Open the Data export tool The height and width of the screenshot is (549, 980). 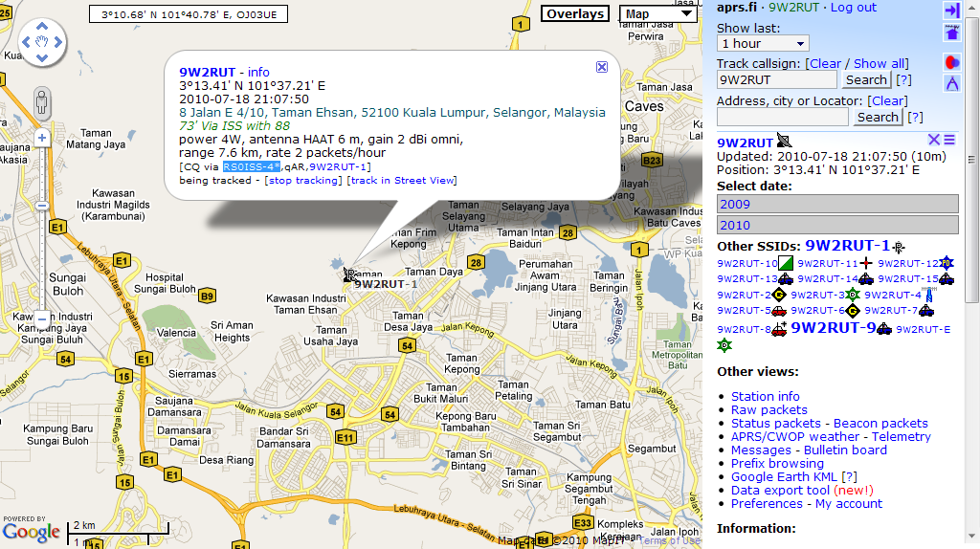pyautogui.click(x=780, y=491)
